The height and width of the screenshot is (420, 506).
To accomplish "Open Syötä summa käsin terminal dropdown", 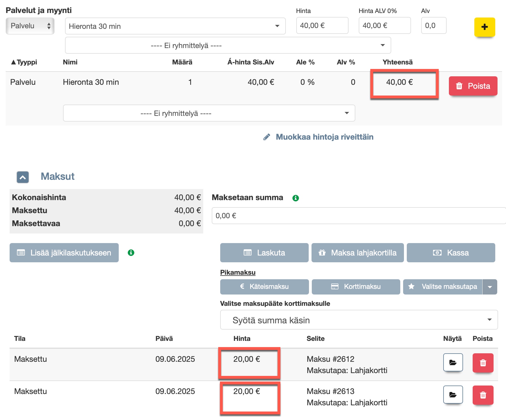I will pos(359,320).
